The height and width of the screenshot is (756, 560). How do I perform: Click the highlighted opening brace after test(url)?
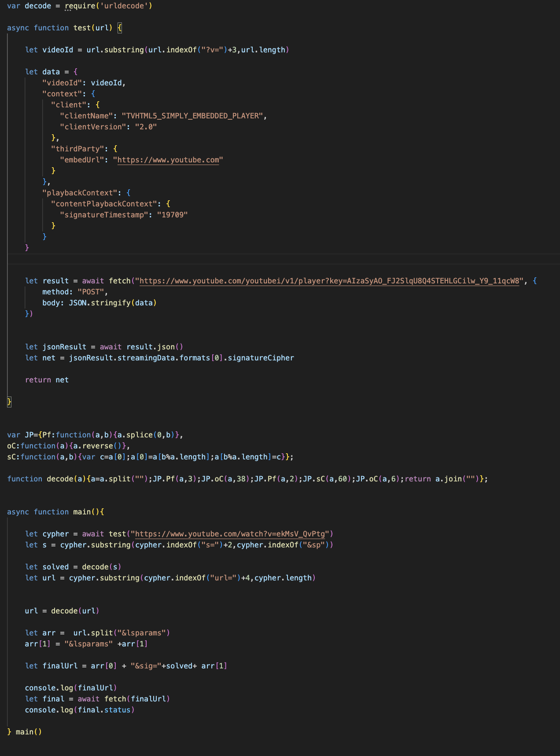120,28
